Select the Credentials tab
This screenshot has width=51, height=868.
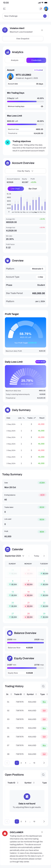[x=36, y=60]
